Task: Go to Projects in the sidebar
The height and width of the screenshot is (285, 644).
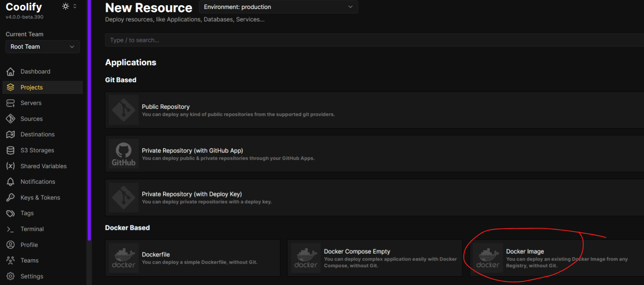Action: pyautogui.click(x=43, y=87)
